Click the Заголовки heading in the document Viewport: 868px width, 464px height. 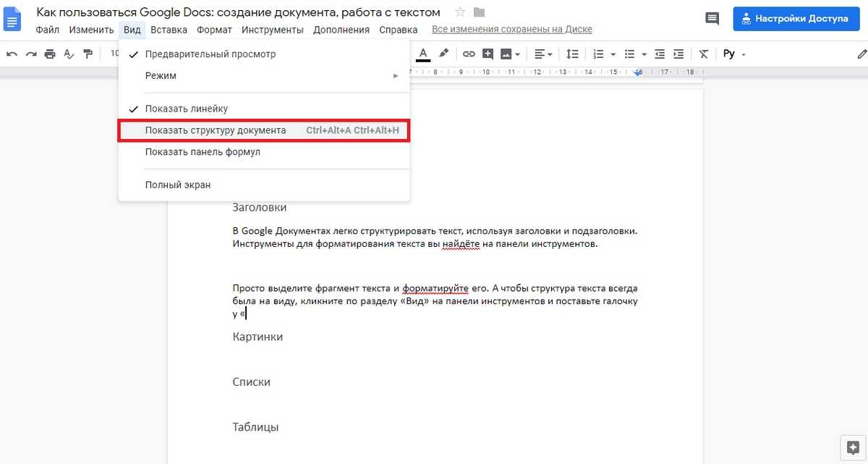pos(260,208)
